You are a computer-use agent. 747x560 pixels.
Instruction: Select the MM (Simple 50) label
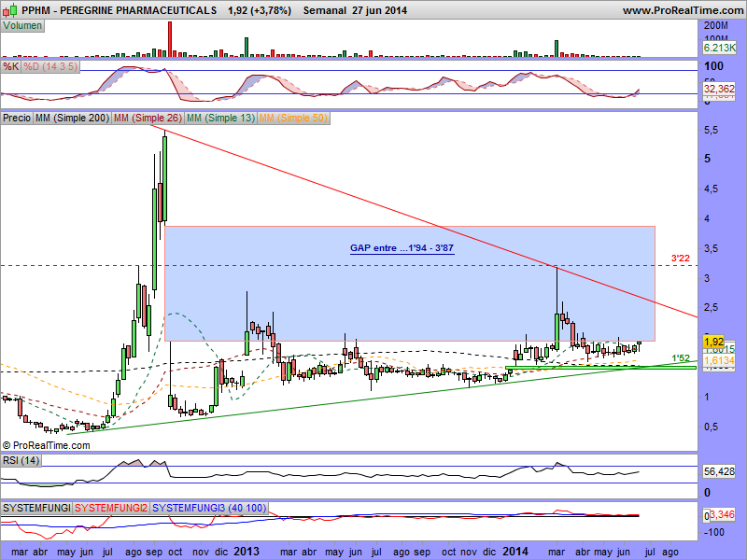[x=293, y=118]
